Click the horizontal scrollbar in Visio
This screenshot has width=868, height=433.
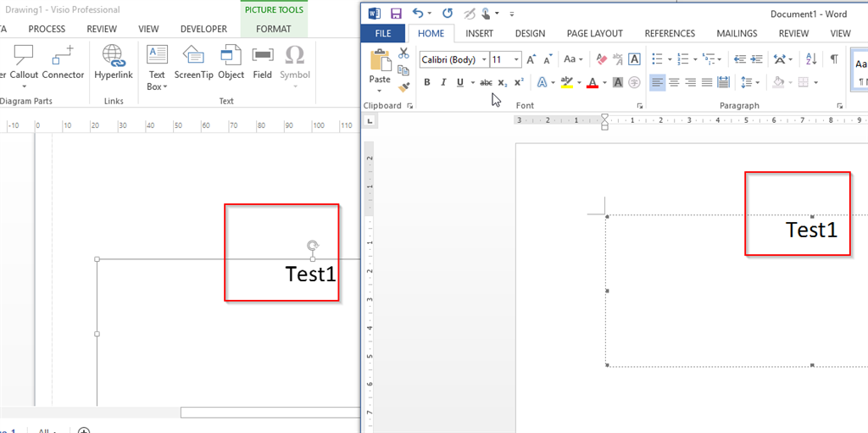point(270,413)
